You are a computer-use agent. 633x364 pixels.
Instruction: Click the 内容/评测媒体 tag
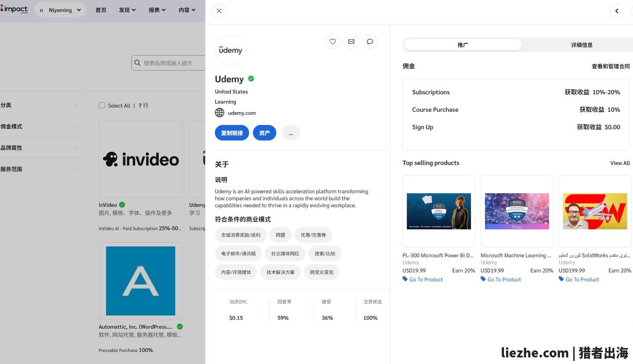236,272
